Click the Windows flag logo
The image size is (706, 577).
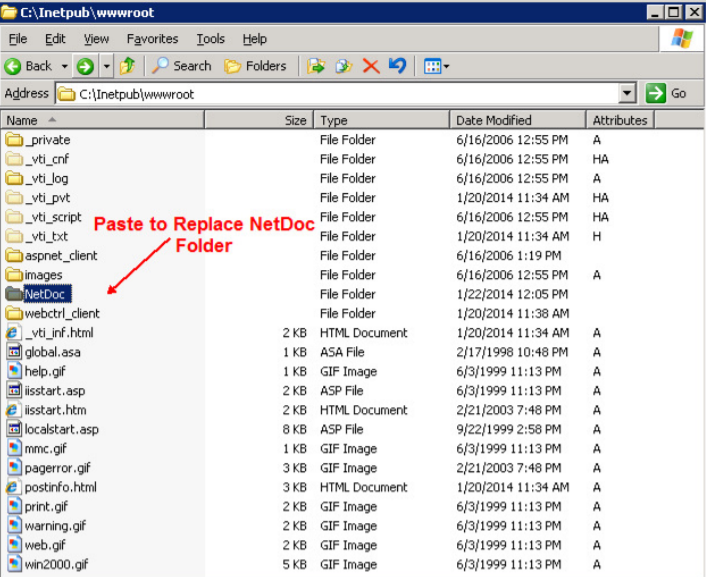click(682, 39)
